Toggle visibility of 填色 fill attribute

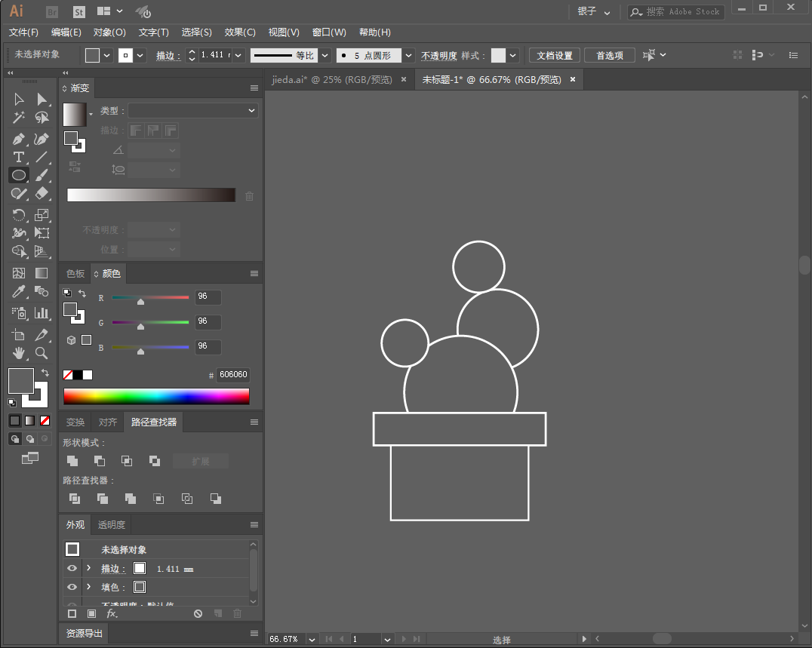[x=72, y=587]
